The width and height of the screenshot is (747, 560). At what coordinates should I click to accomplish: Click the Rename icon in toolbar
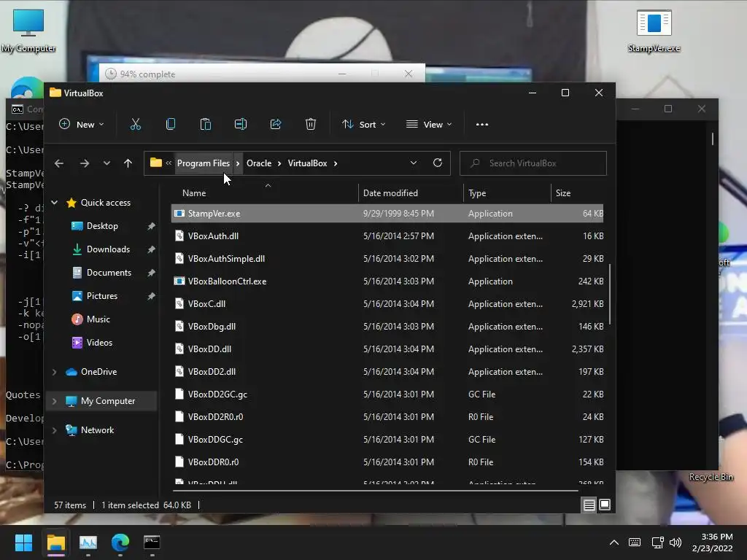(x=241, y=124)
